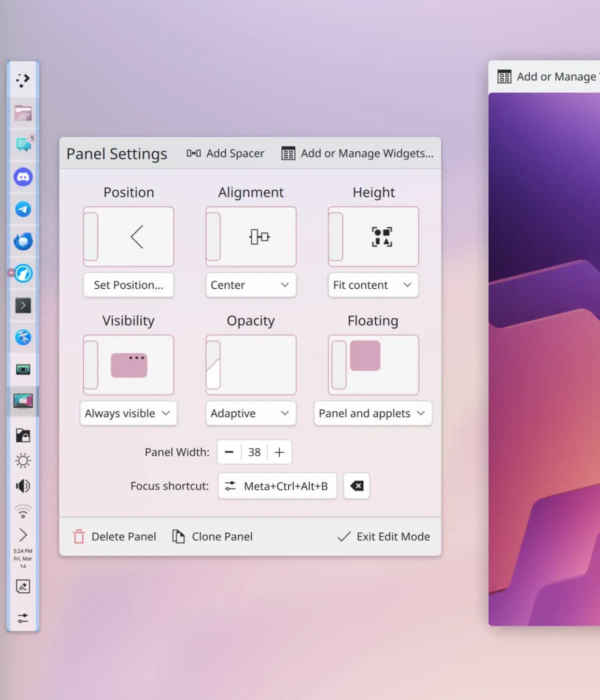Open the brightness sun icon
Viewport: 600px width, 700px height.
(23, 460)
